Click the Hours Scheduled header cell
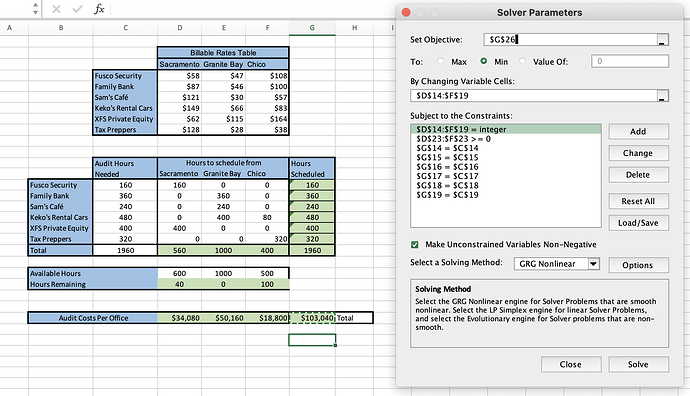This screenshot has width=690, height=396. [312, 169]
